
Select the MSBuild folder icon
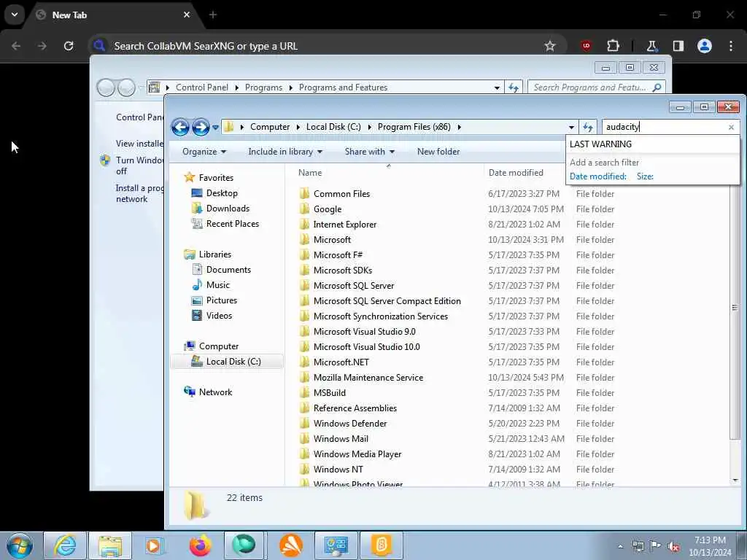pos(304,393)
